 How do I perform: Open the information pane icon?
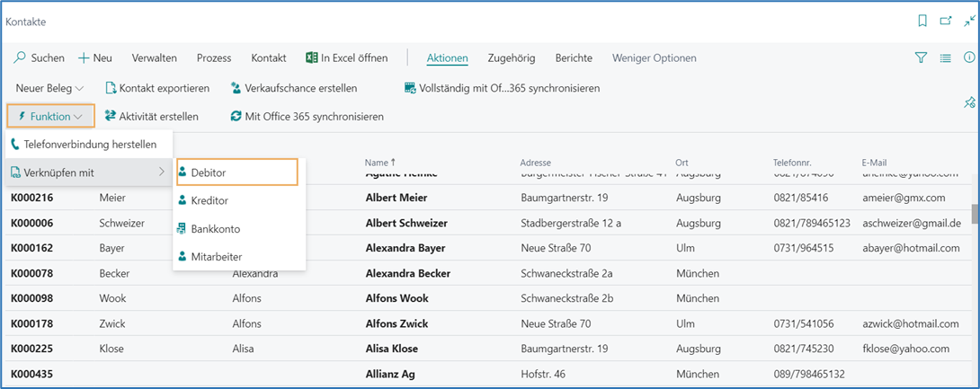click(969, 57)
